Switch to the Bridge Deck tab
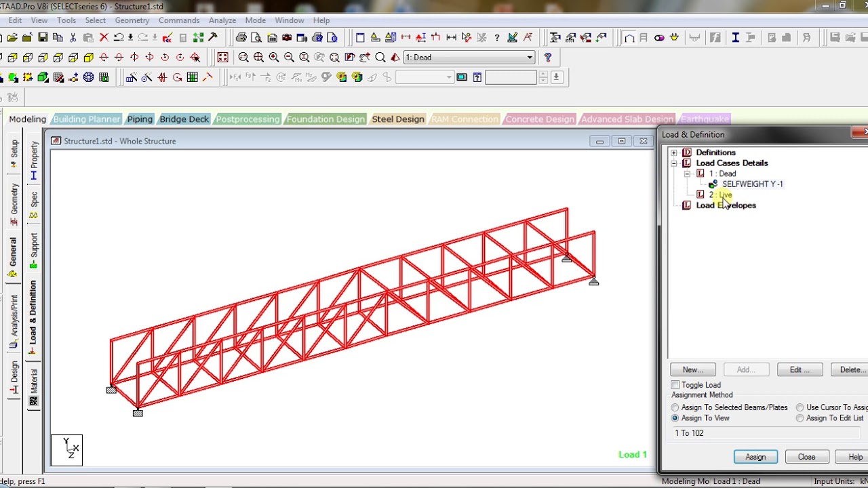 click(184, 119)
